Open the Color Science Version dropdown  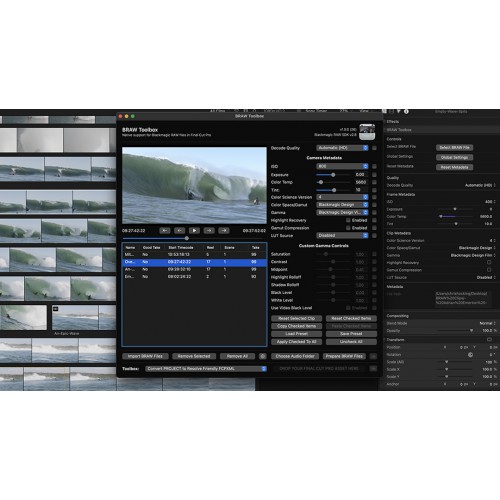pos(342,197)
